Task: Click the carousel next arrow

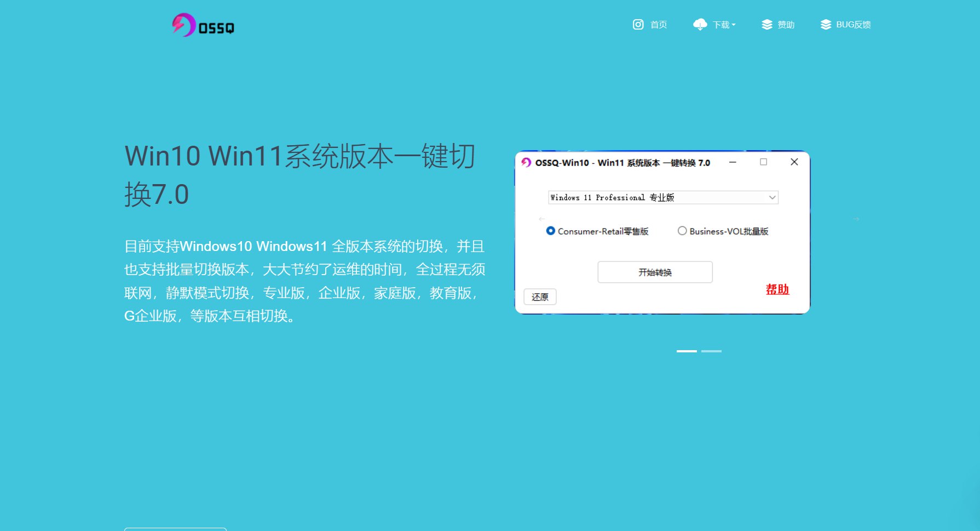Action: tap(856, 219)
